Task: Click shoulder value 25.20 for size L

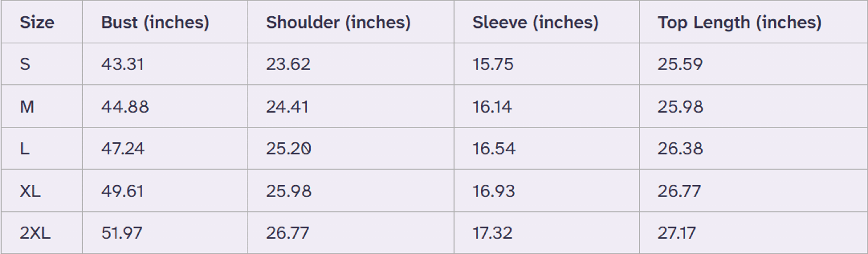Action: tap(288, 149)
